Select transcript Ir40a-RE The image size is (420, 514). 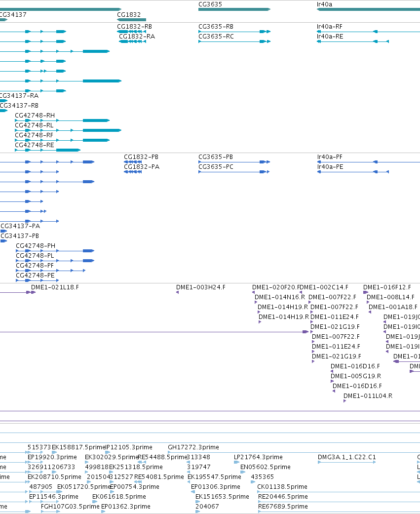pos(330,37)
